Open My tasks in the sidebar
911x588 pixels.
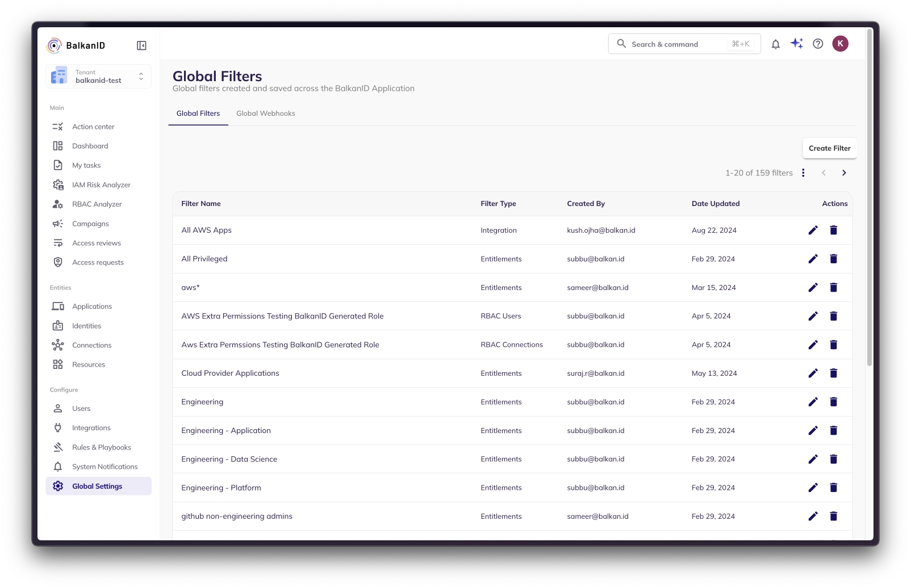tap(99, 165)
